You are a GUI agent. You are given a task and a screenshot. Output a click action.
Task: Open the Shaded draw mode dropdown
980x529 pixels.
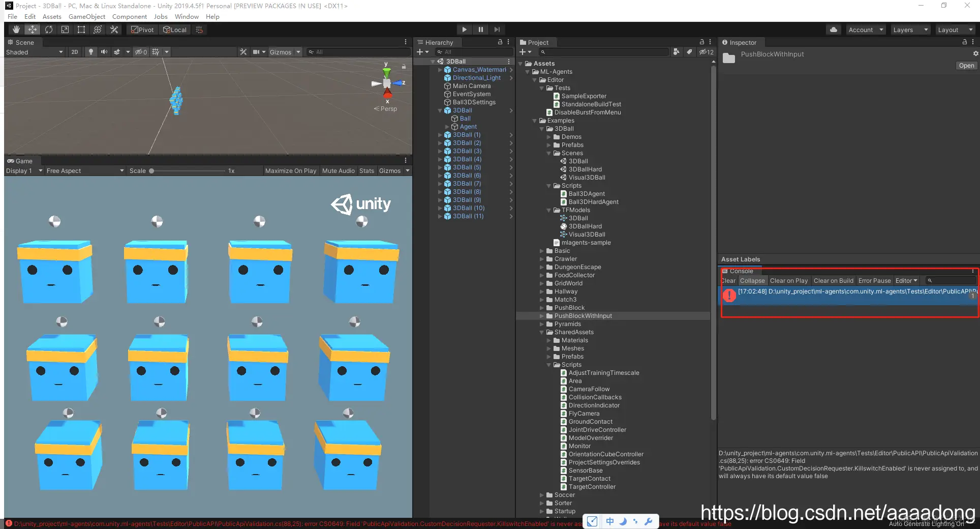tap(35, 52)
